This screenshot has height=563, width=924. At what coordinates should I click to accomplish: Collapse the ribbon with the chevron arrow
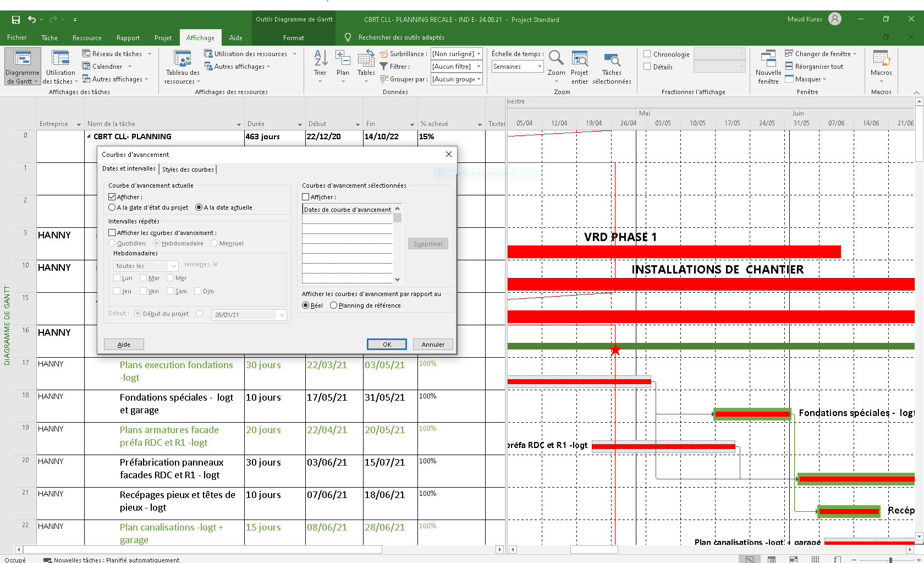click(x=916, y=92)
